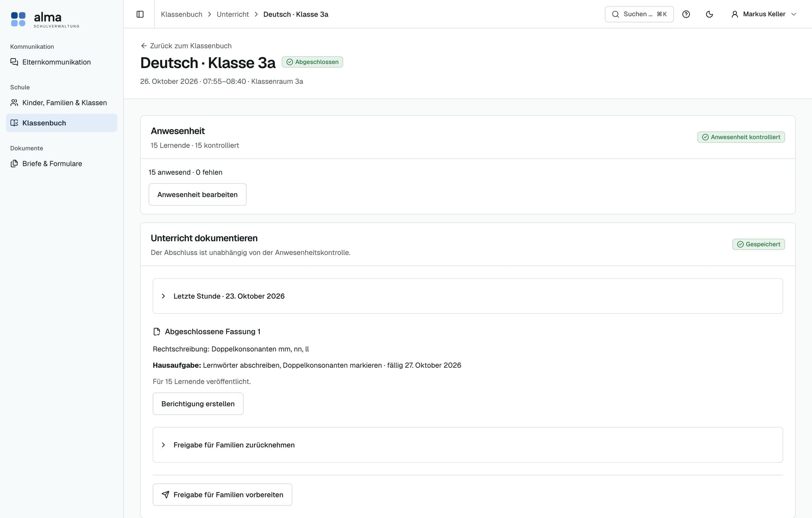Click Berichtigung erstellen button
The image size is (812, 518).
pyautogui.click(x=198, y=404)
